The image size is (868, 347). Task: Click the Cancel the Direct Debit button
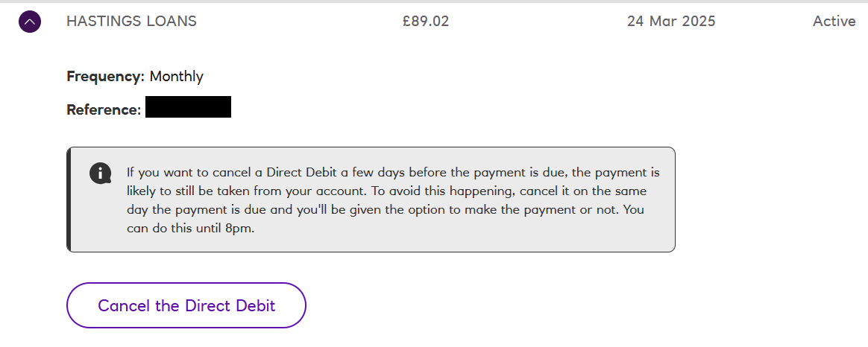tap(186, 305)
